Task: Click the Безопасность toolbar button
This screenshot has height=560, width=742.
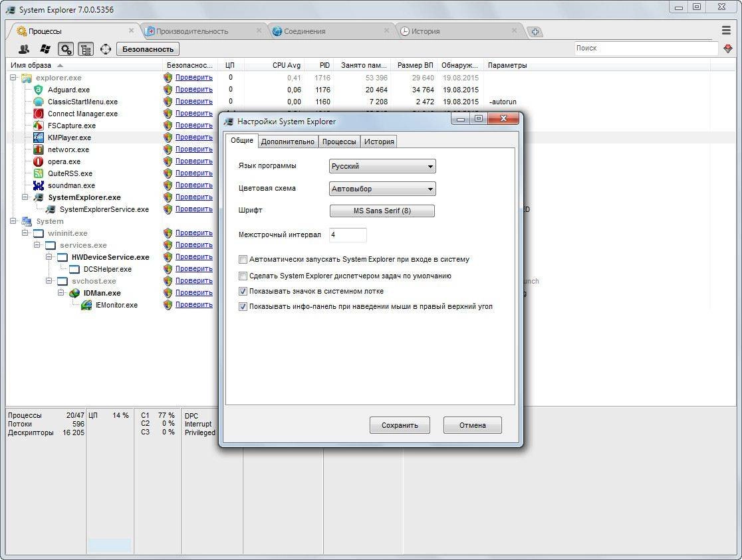Action: coord(148,48)
